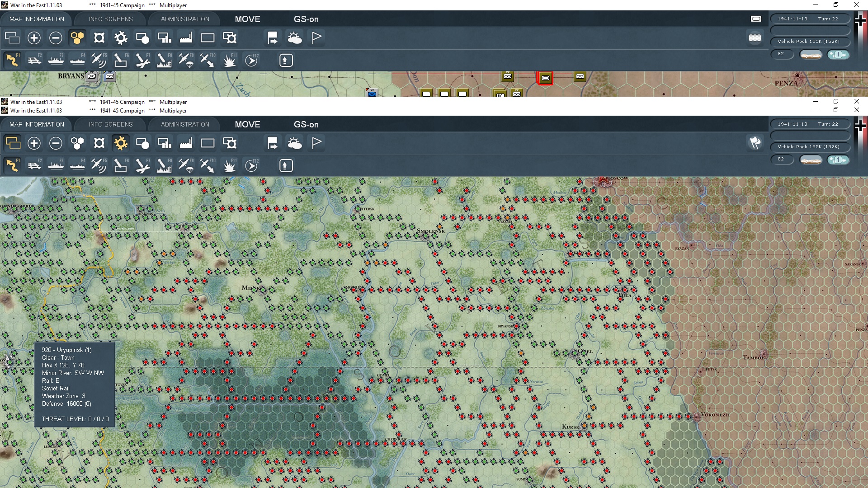
Task: Pick Bomb City F8 in lower toolbar
Action: (x=164, y=166)
